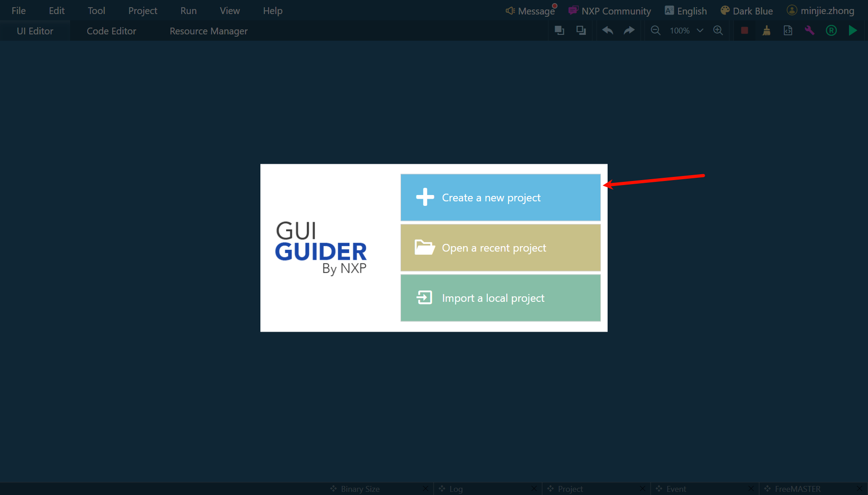Screen dimensions: 868x495
Task: Click the generate code file icon
Action: click(x=788, y=31)
